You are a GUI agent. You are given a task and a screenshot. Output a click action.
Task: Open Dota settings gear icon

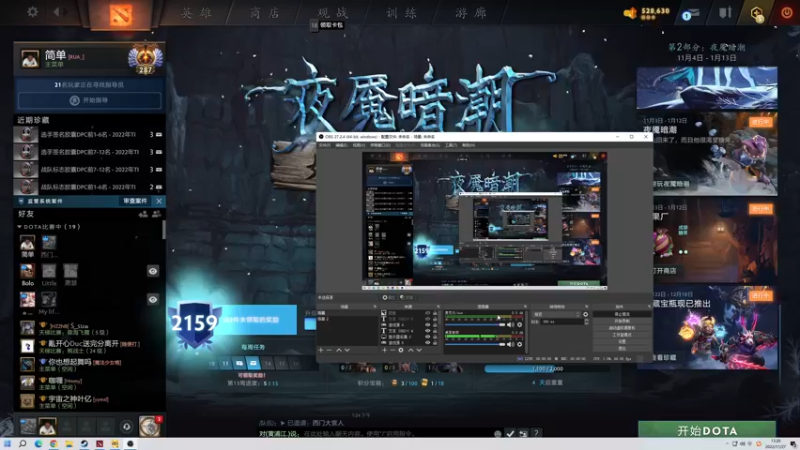[32, 11]
